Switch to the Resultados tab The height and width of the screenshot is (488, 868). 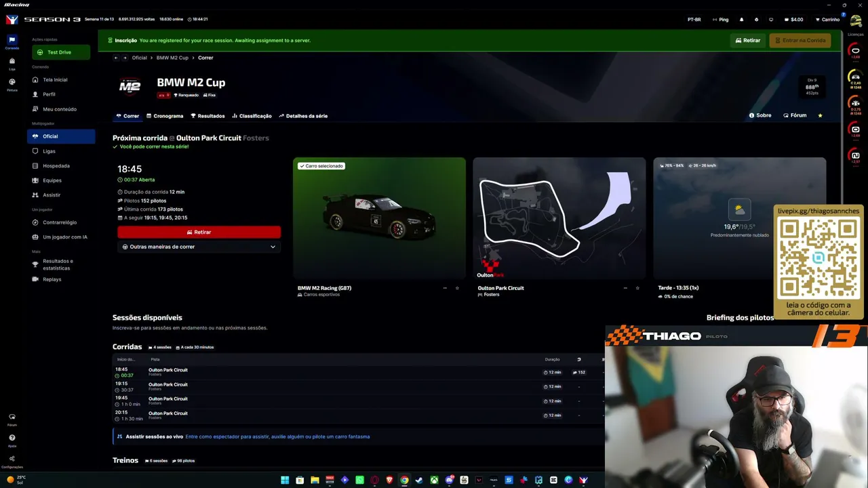pyautogui.click(x=208, y=116)
